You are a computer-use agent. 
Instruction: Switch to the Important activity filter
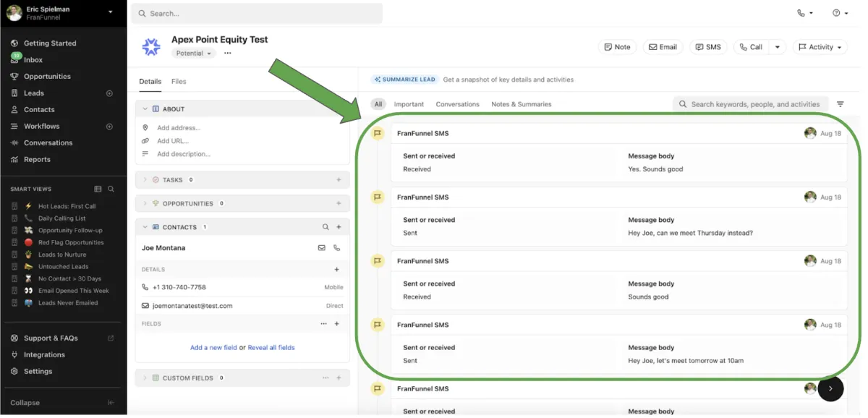pyautogui.click(x=409, y=103)
